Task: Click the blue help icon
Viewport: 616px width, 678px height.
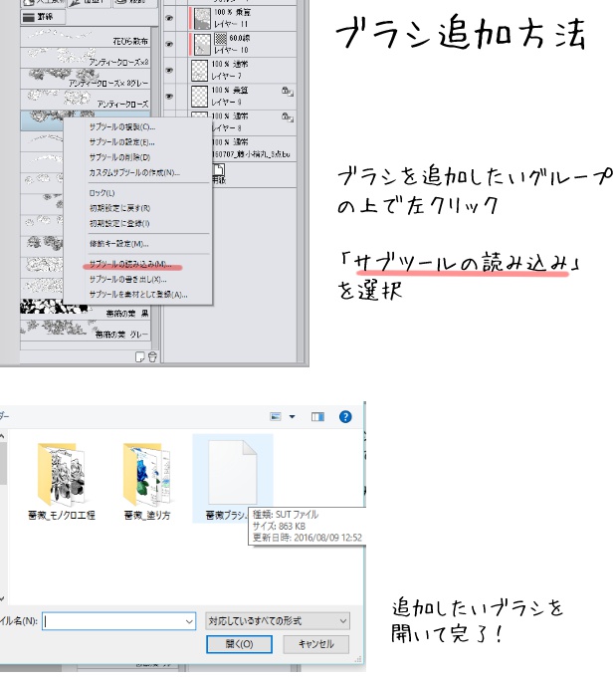Action: click(345, 416)
